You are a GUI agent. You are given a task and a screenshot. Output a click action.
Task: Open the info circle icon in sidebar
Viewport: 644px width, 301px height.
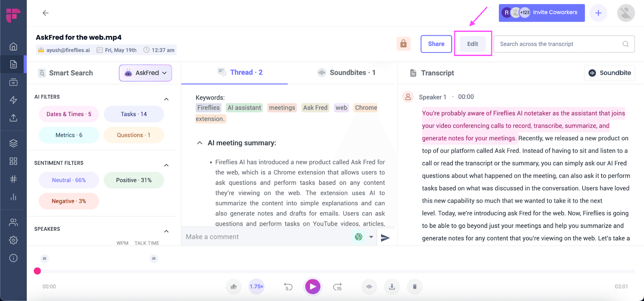coord(13,258)
